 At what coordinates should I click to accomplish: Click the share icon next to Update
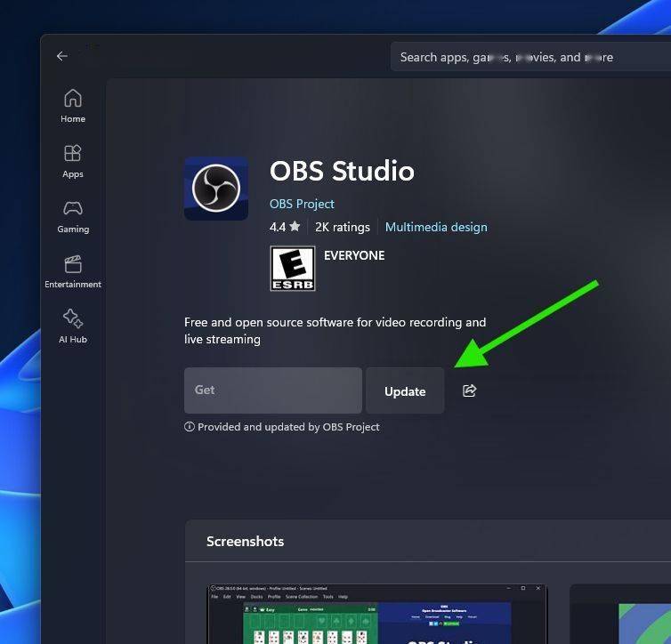(470, 390)
